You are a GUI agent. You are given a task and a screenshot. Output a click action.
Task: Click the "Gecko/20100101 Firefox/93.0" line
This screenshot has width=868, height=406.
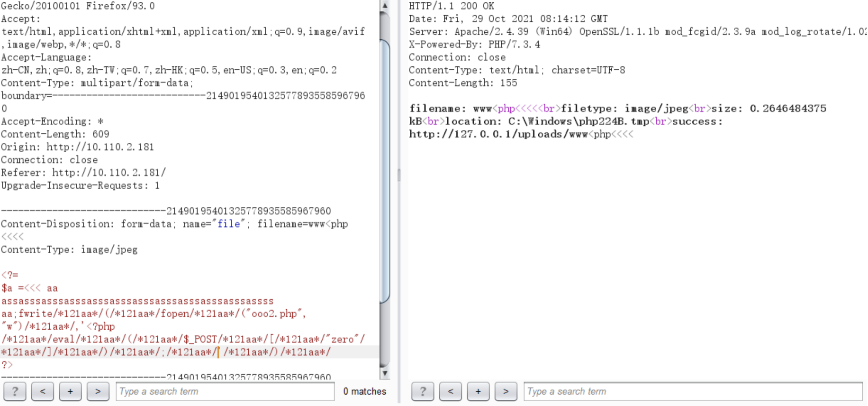pyautogui.click(x=78, y=6)
